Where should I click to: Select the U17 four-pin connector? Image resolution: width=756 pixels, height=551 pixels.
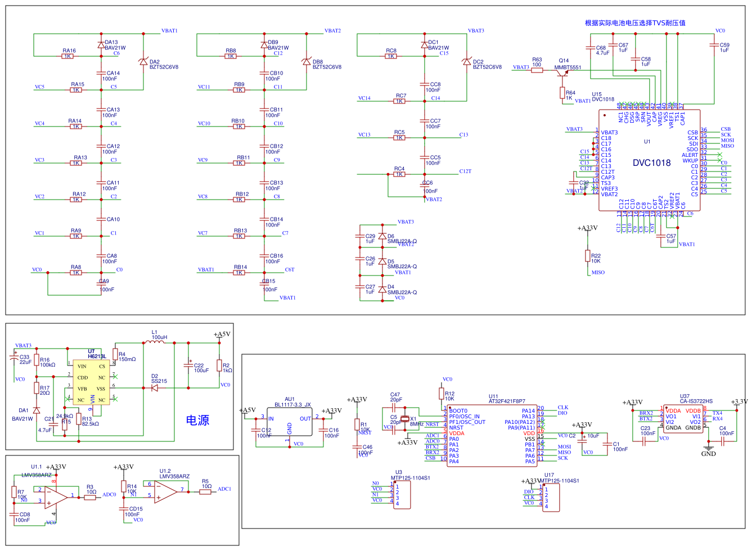(551, 498)
